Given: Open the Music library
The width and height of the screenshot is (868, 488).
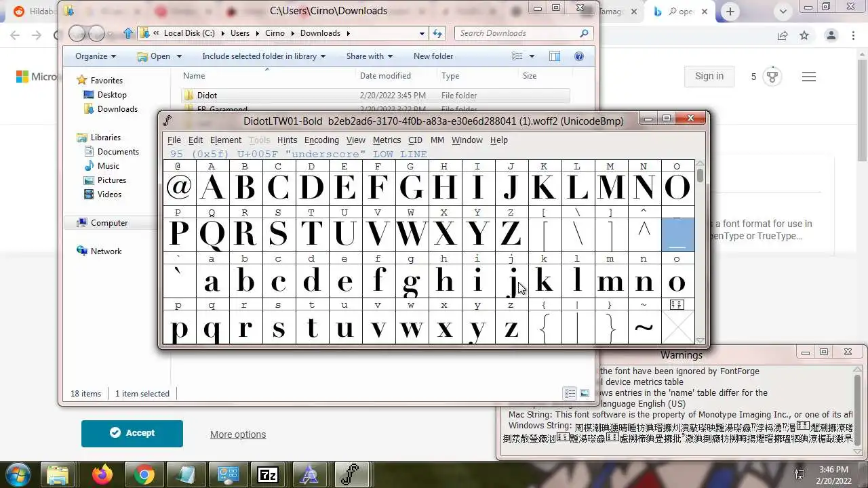Looking at the screenshot, I should pos(108,166).
